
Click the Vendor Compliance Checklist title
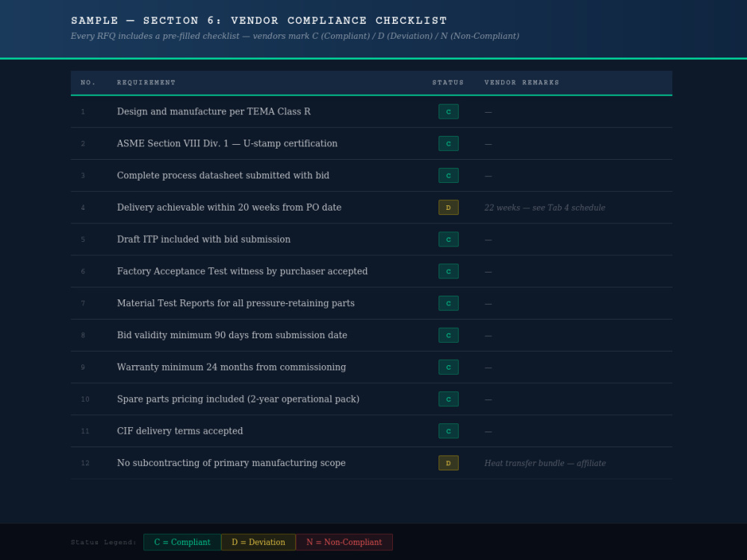(258, 20)
